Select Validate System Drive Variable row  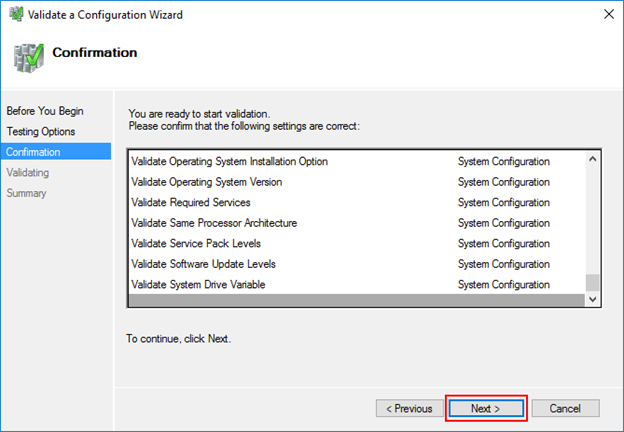pyautogui.click(x=357, y=284)
